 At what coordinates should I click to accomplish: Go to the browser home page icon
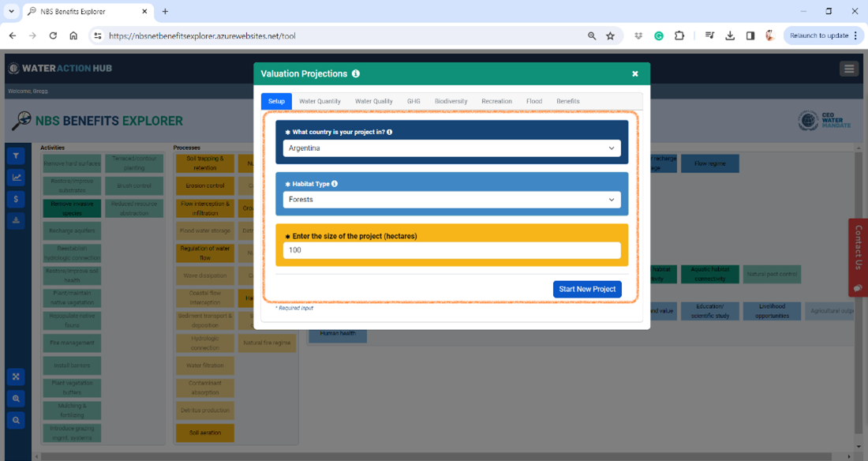click(x=73, y=36)
